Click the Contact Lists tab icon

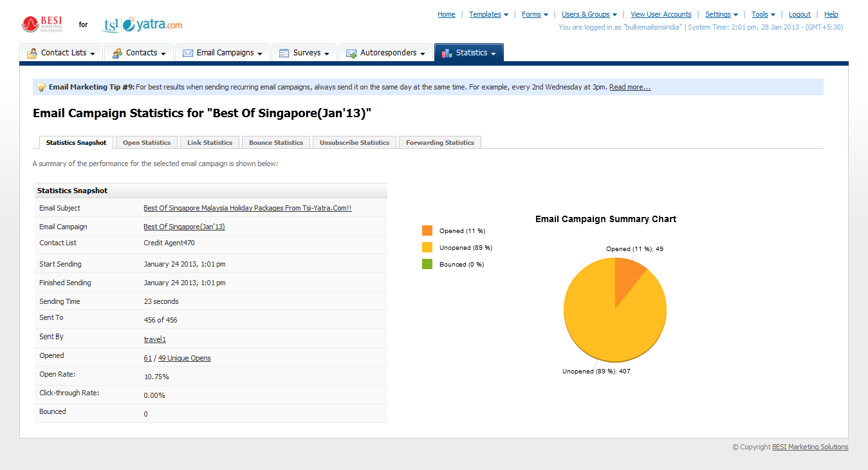pos(32,53)
